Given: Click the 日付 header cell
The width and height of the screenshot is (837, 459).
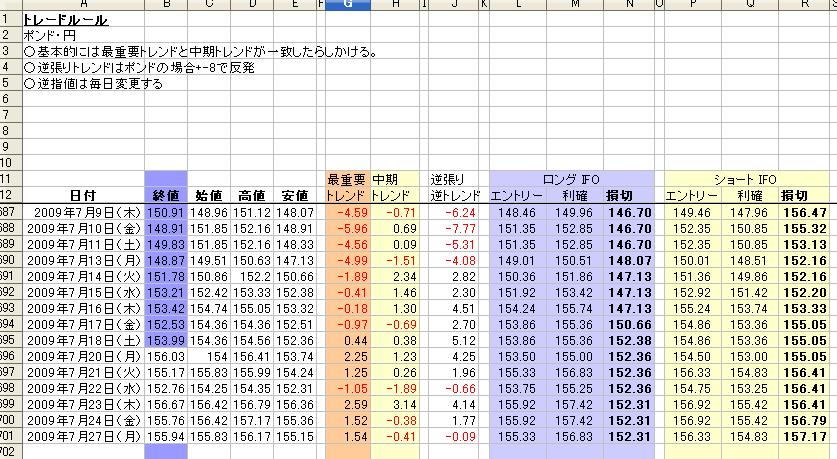Looking at the screenshot, I should point(83,195).
